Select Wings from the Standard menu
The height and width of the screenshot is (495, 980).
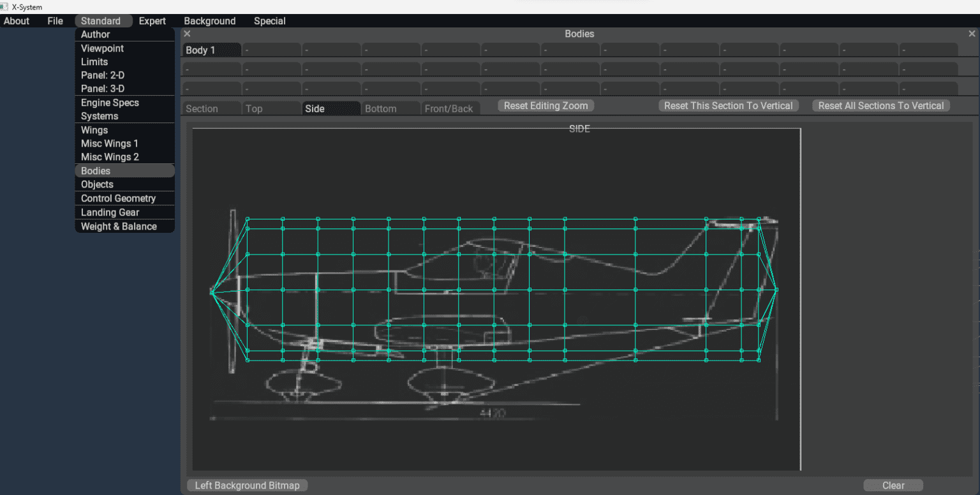click(x=94, y=129)
